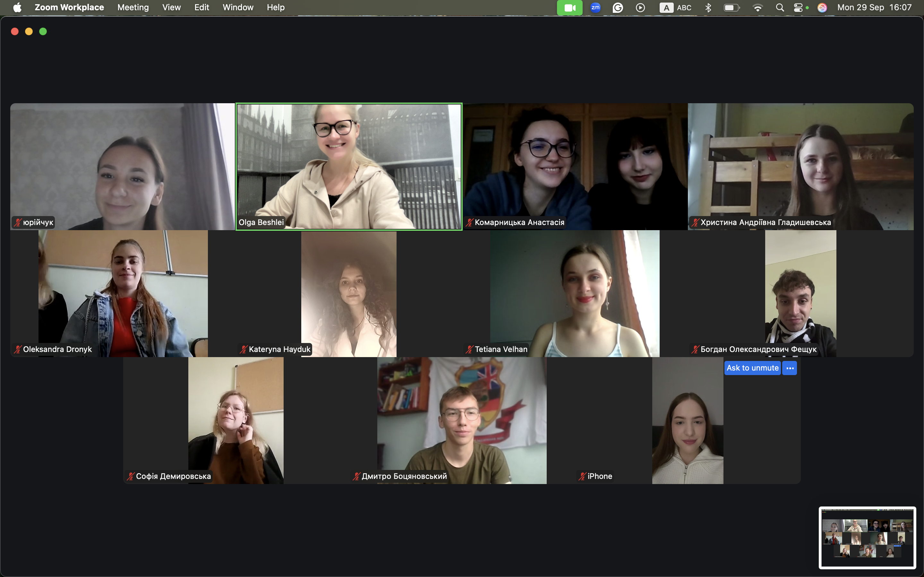Open the three-dots menu near Ask to unmute
Screen dimensions: 924x577
tap(790, 368)
